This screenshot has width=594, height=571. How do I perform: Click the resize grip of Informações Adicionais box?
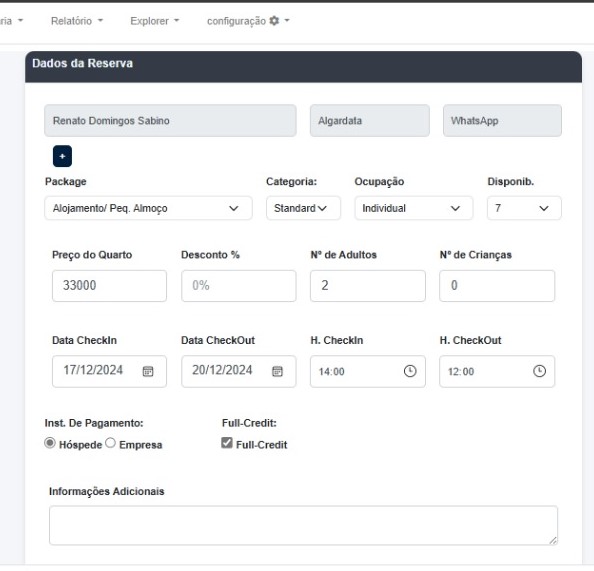point(553,540)
